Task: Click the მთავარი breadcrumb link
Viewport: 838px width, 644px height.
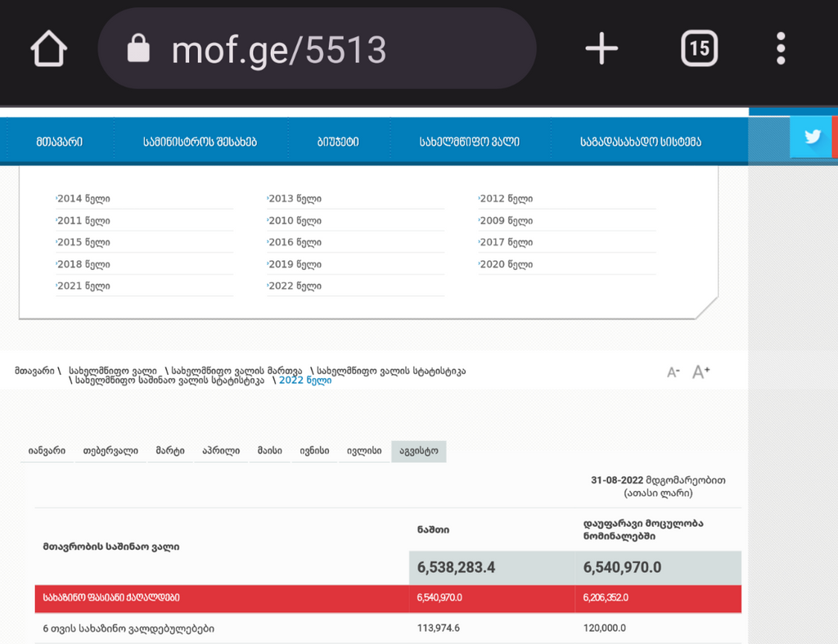Action: (34, 371)
